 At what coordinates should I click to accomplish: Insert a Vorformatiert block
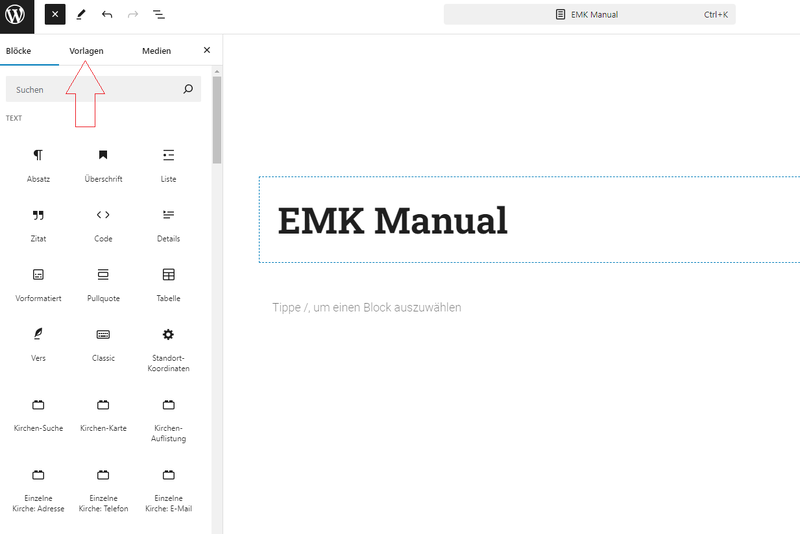pos(38,285)
